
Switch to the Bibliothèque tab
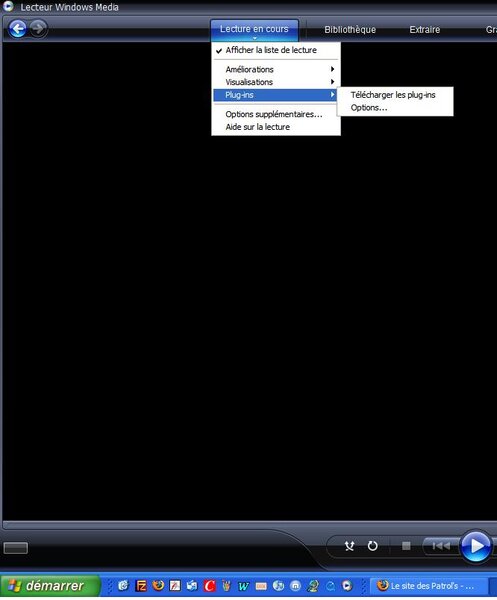350,30
